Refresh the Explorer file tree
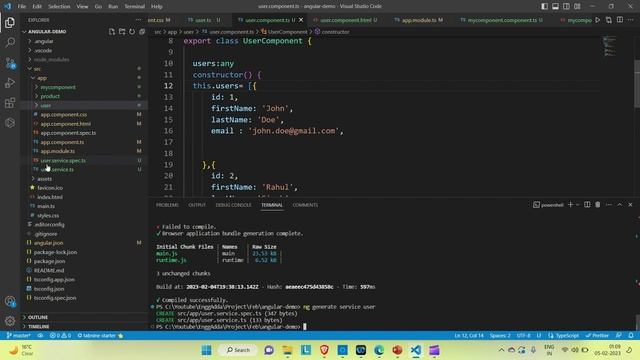This screenshot has width=640, height=360. click(x=132, y=31)
